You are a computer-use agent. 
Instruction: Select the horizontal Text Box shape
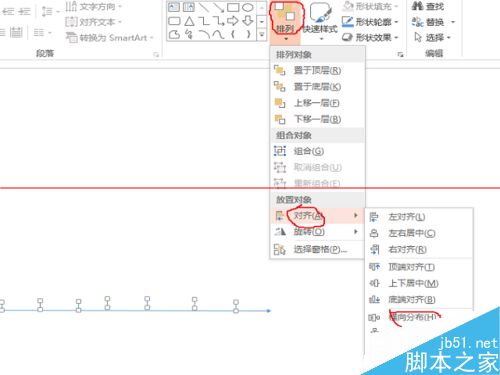(x=174, y=7)
